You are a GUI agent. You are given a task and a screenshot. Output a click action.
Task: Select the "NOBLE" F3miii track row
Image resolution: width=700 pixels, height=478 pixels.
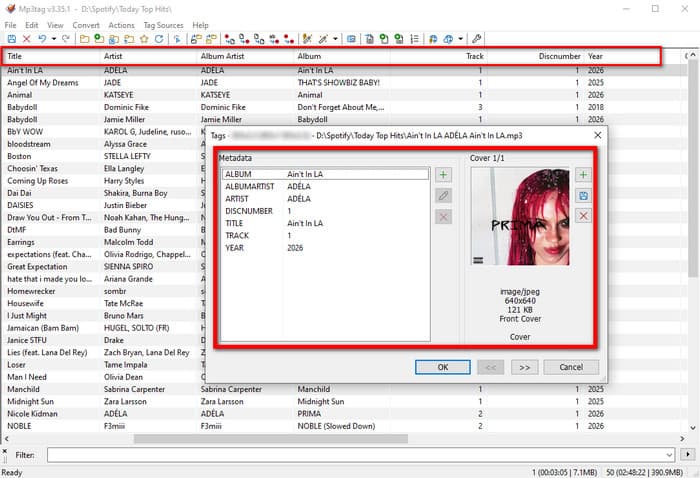[x=342, y=426]
